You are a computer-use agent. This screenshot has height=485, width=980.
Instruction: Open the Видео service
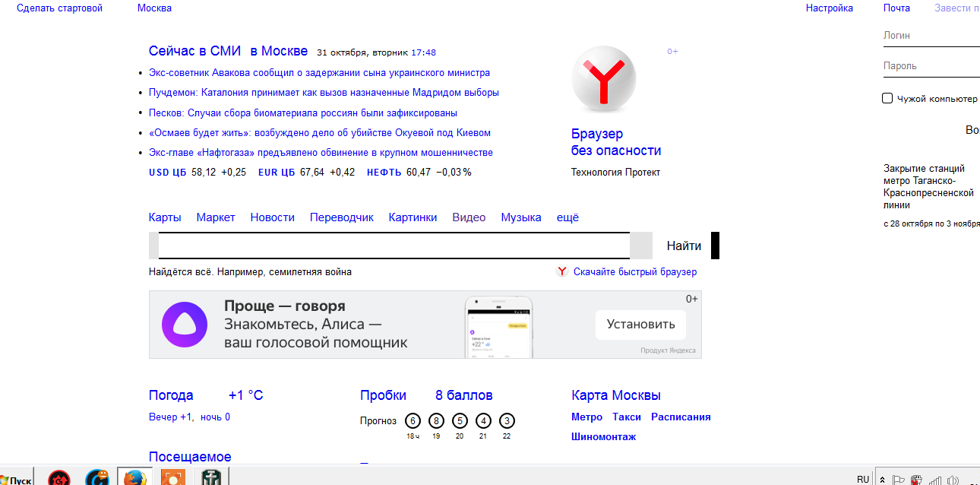point(469,217)
